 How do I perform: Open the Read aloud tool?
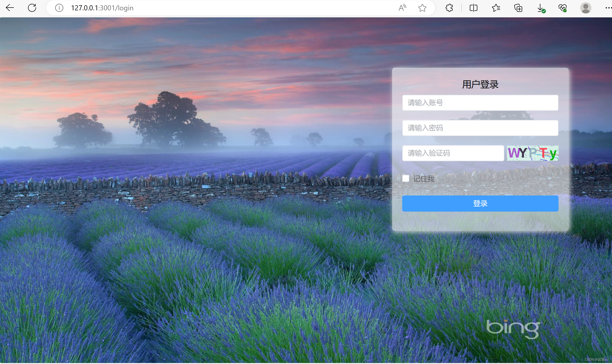click(402, 8)
